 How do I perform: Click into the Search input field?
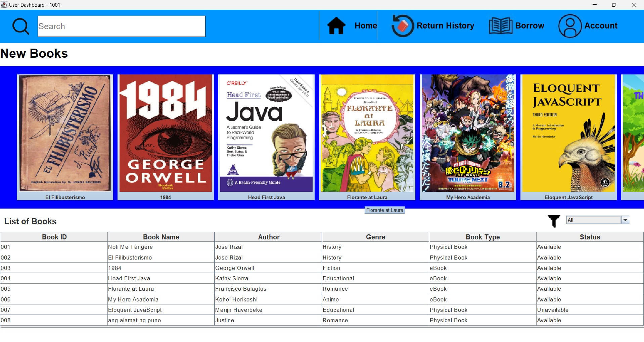(121, 26)
